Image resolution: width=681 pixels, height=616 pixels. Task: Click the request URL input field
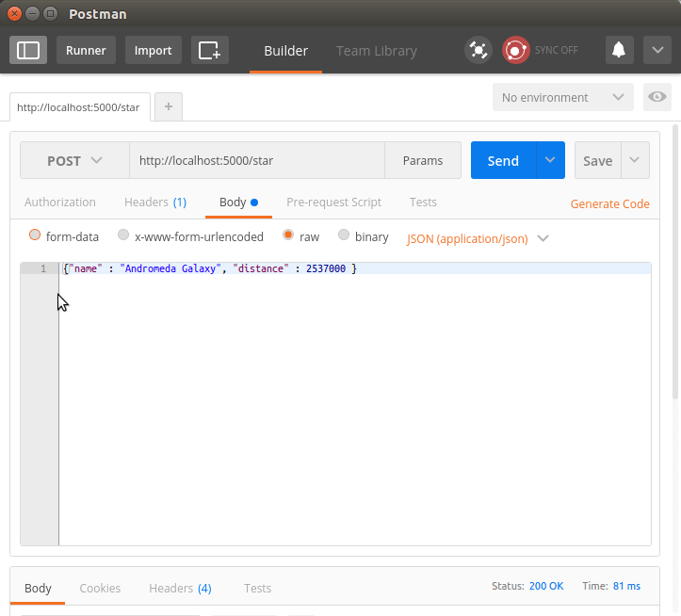pos(257,161)
